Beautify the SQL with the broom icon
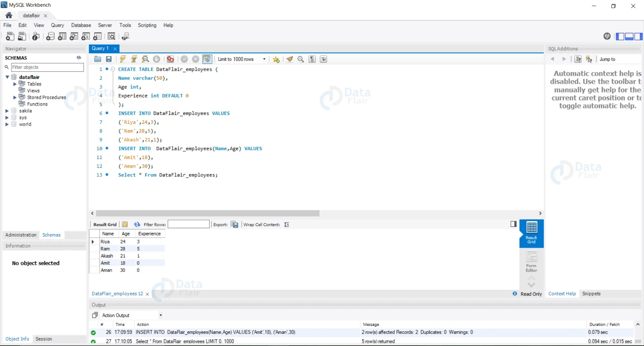 pos(289,59)
